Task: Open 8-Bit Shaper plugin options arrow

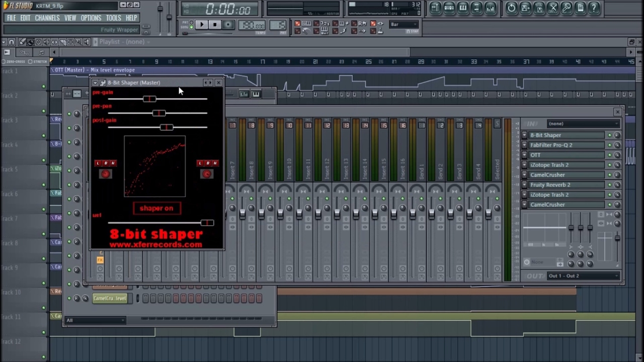Action: [x=95, y=82]
